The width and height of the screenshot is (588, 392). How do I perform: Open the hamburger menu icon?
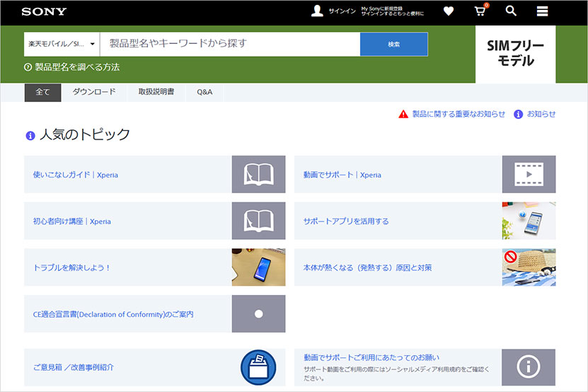tap(542, 11)
